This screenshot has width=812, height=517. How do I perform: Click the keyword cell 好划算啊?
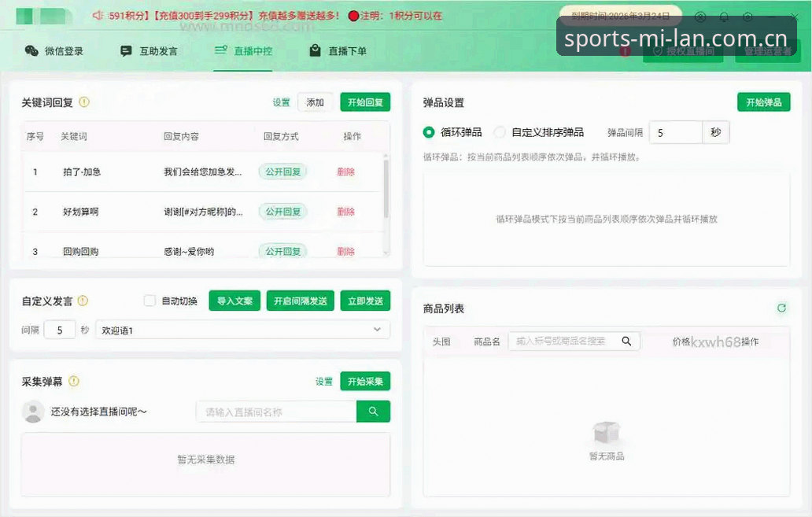click(80, 212)
